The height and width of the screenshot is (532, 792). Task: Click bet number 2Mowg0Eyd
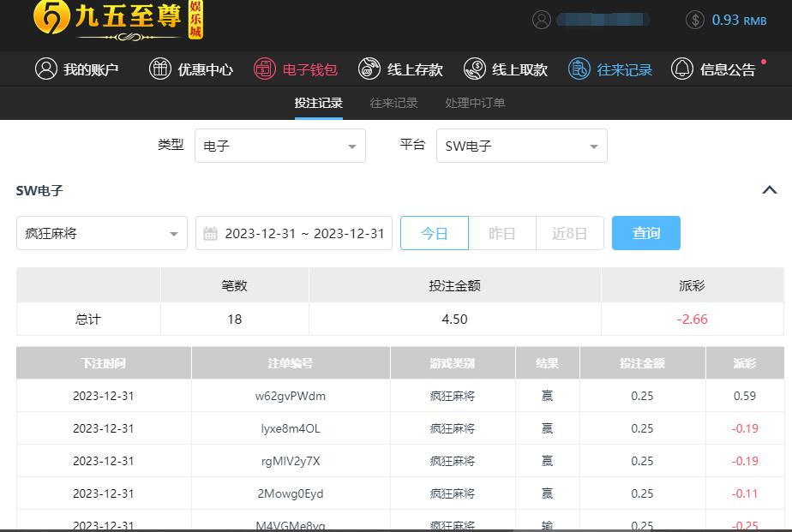click(x=291, y=493)
